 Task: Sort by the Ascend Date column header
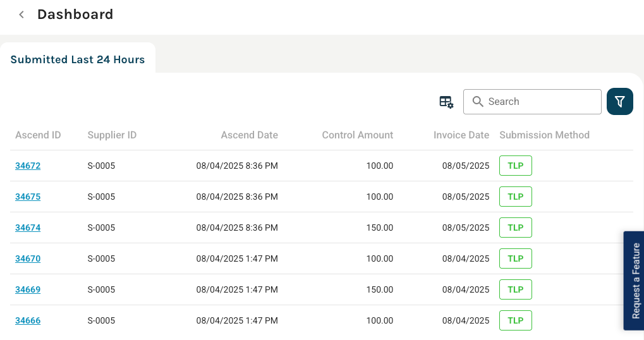249,135
